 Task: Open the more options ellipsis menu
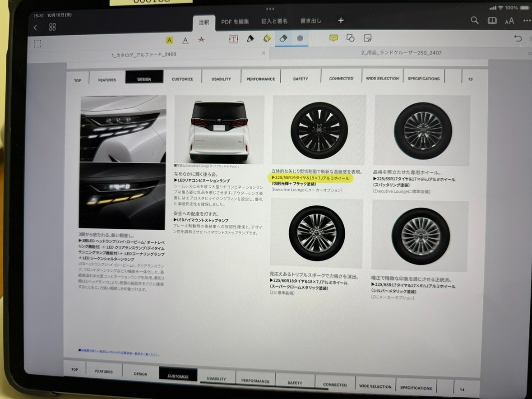tap(527, 21)
